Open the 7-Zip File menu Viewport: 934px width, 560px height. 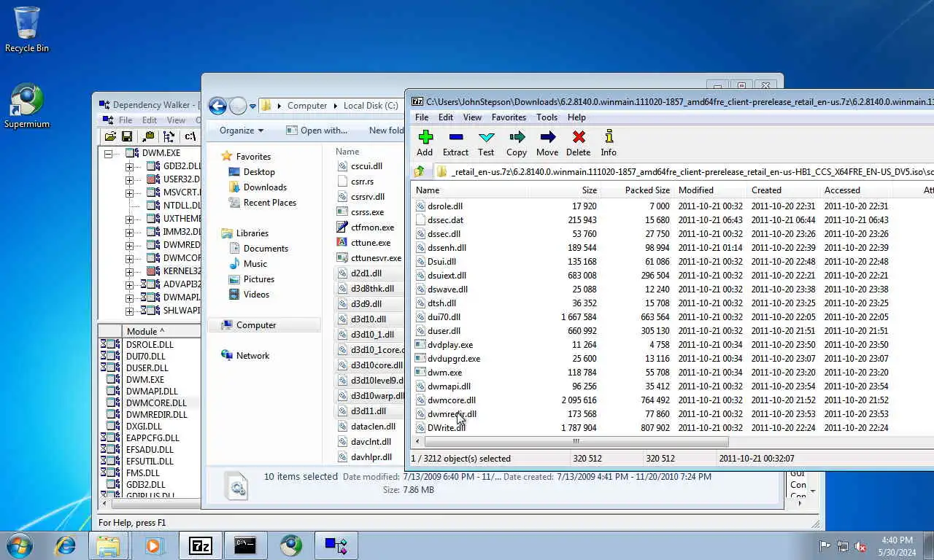(422, 117)
